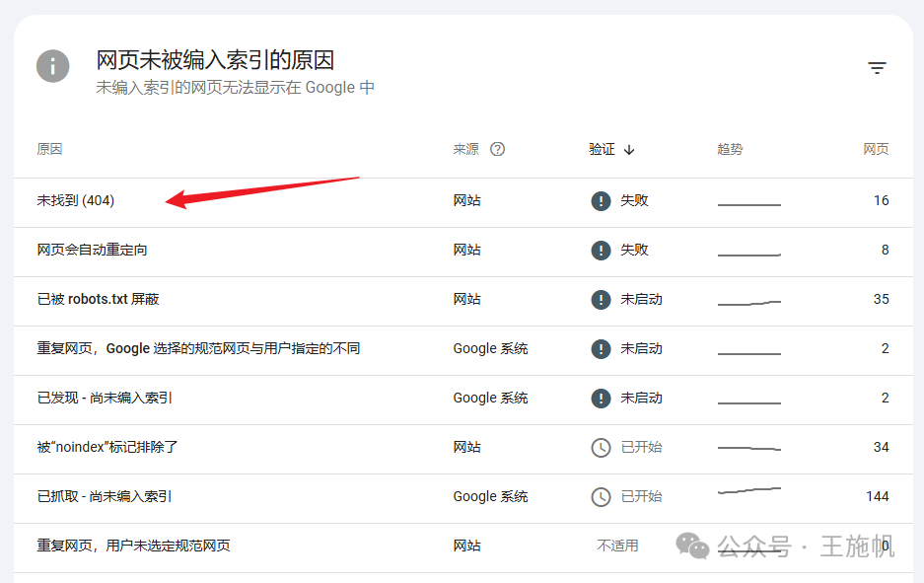
Task: Click 失败 status text in 未找到 (404) row
Action: tap(634, 200)
